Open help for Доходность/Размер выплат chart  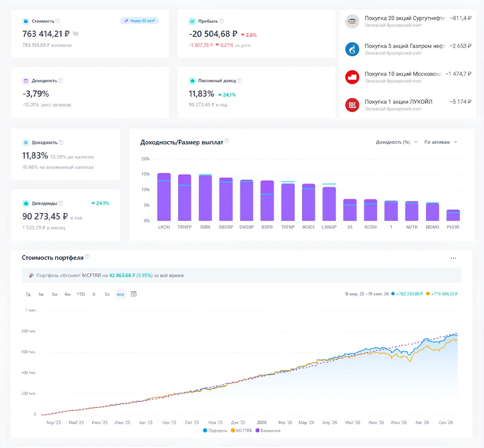pyautogui.click(x=227, y=141)
